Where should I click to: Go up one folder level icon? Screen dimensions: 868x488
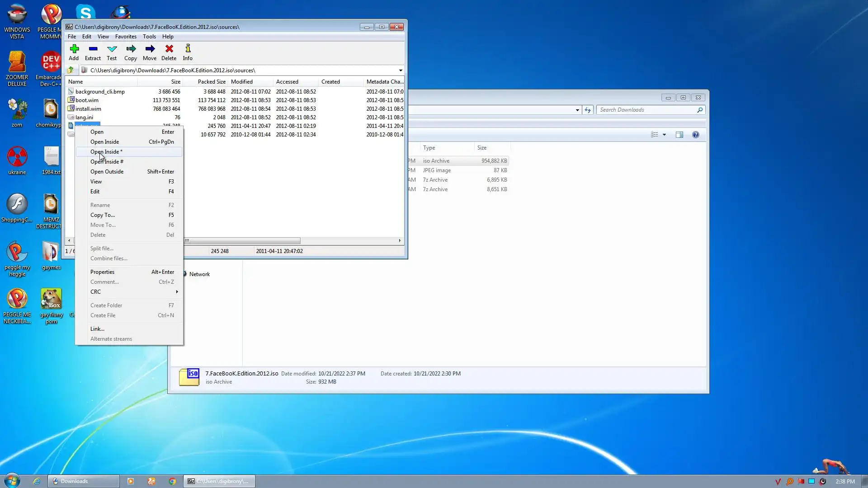71,70
